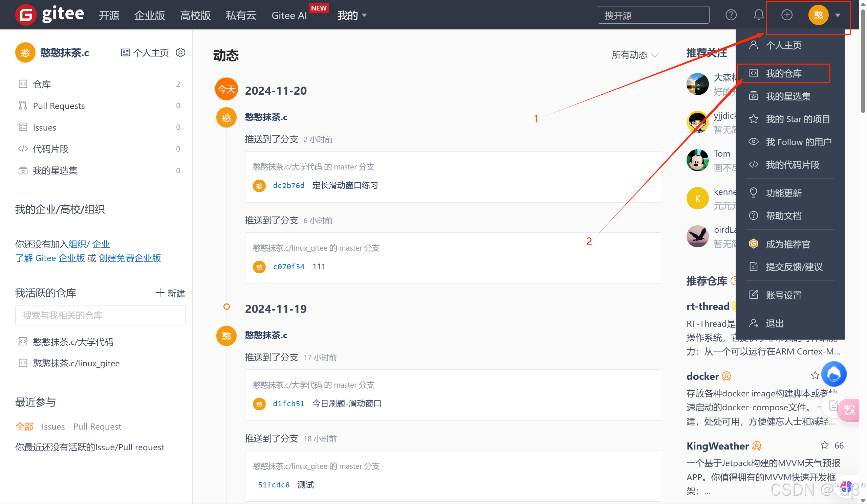This screenshot has height=504, width=867.
Task: Click the Gitee logo in the header
Action: point(49,15)
